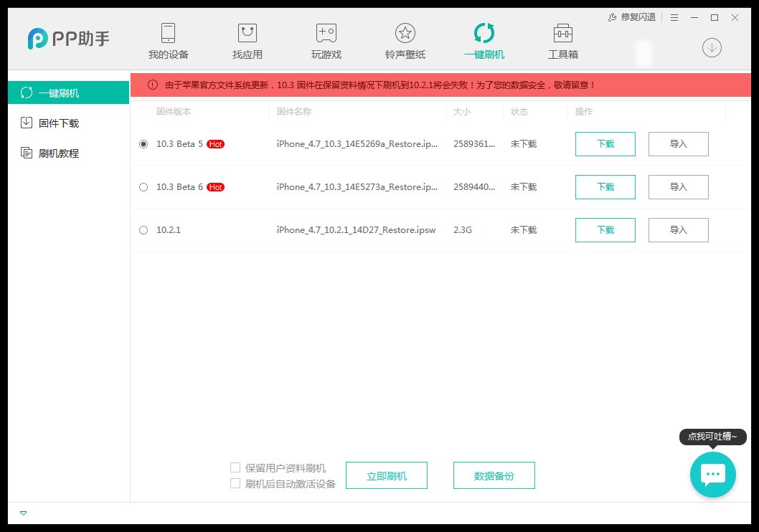Click the download manager circle icon
Image resolution: width=759 pixels, height=532 pixels.
click(711, 47)
